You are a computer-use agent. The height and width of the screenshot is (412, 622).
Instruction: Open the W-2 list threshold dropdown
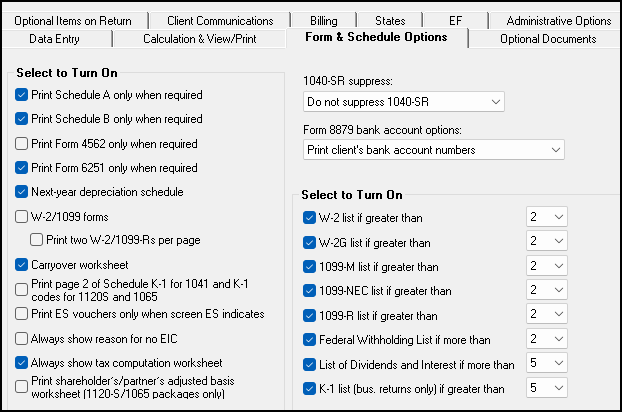[x=546, y=217]
